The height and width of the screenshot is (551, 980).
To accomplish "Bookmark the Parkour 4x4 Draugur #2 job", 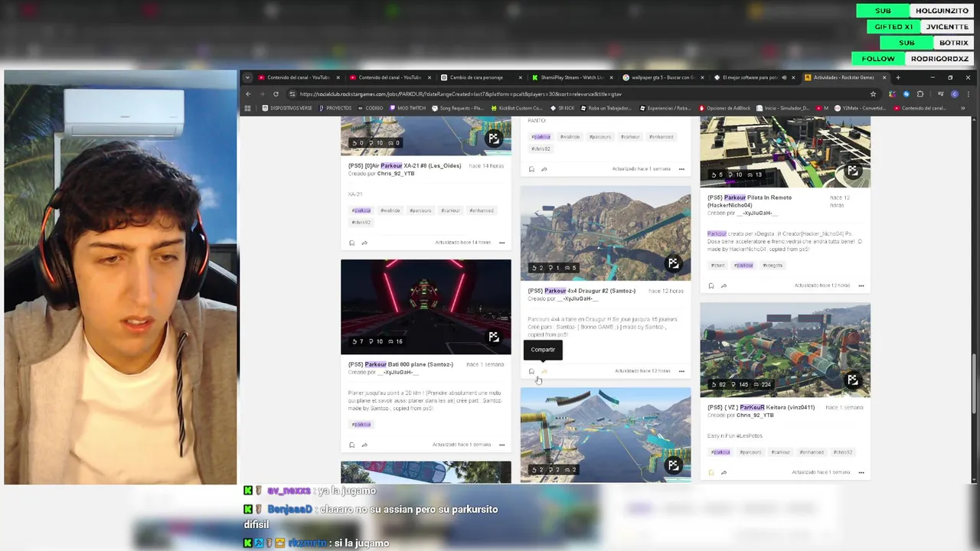I will (x=531, y=371).
